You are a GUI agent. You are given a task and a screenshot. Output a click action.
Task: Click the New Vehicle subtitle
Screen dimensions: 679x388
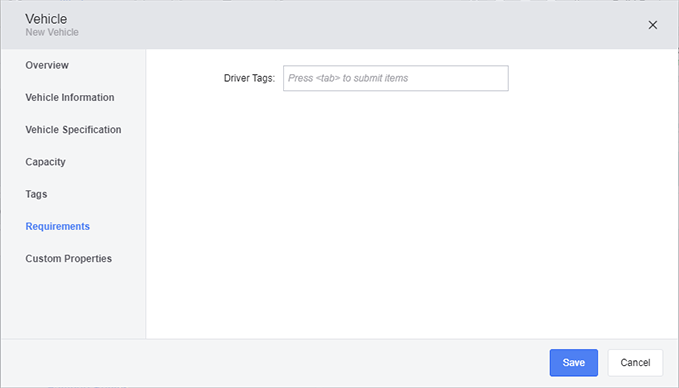click(52, 32)
